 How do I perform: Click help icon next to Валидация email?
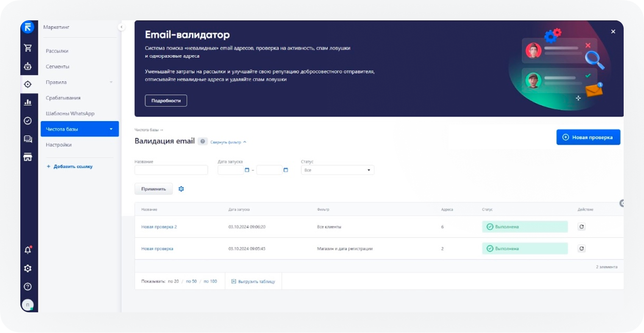[x=203, y=142]
